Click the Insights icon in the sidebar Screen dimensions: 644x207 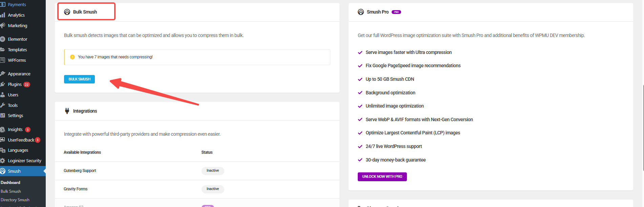point(3,129)
